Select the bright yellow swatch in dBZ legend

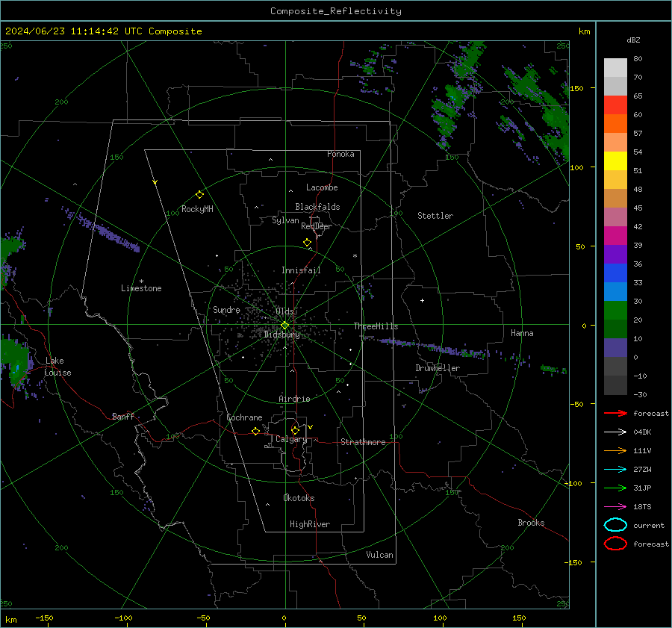[615, 161]
